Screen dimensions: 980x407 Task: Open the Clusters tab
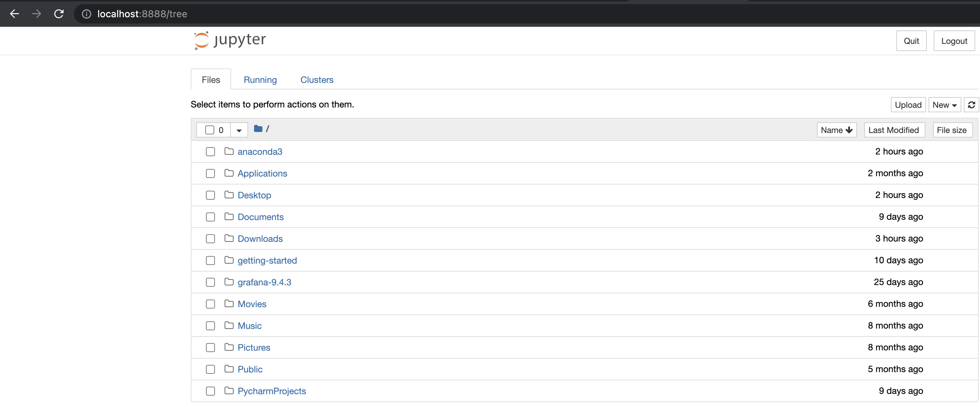[x=317, y=80]
